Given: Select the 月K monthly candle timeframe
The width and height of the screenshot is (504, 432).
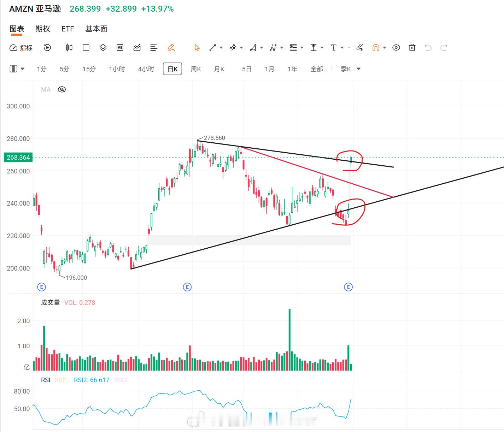Looking at the screenshot, I should coord(219,69).
